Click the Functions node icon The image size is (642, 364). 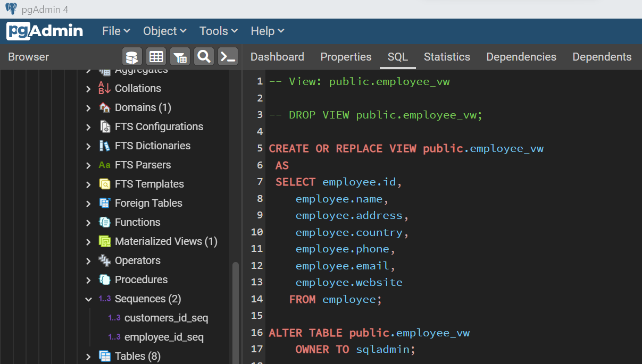105,222
